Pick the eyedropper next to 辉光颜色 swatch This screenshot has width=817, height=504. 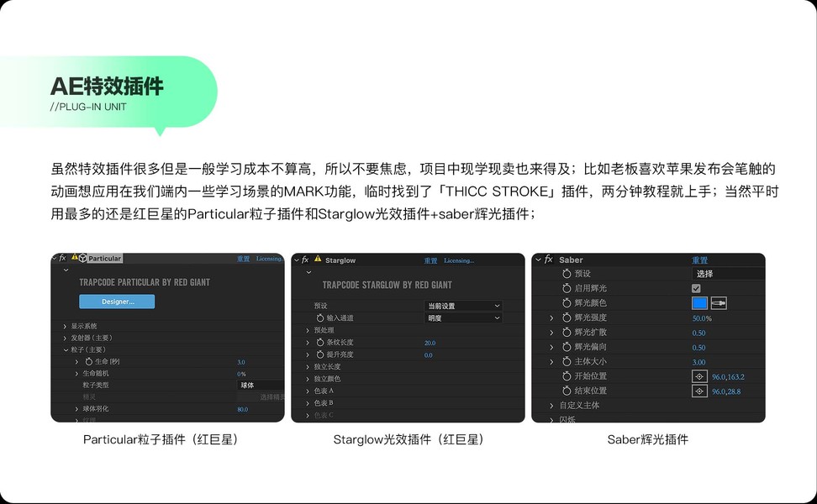tap(719, 302)
